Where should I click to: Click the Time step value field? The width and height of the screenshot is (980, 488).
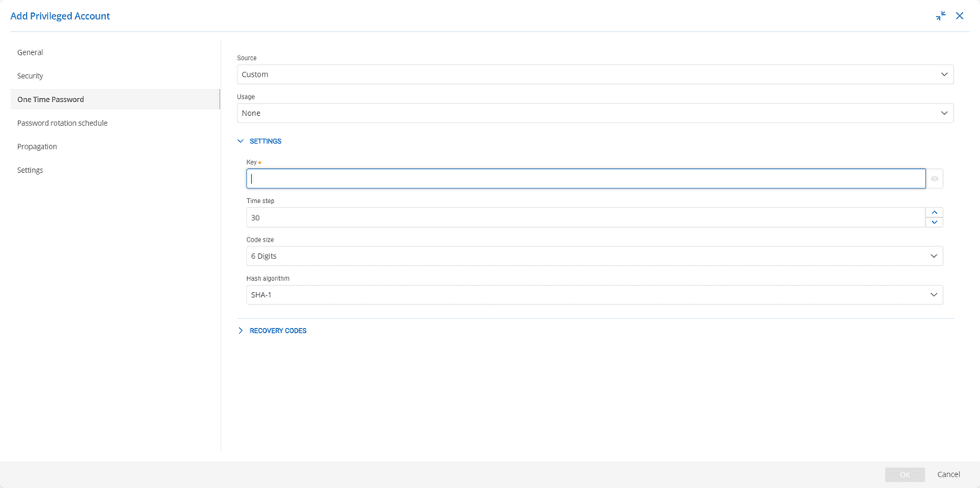[x=585, y=218]
